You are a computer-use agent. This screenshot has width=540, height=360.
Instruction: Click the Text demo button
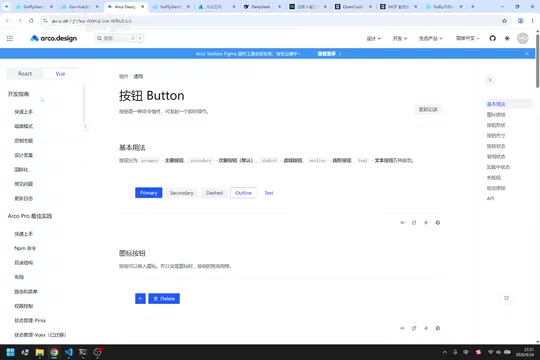click(x=269, y=193)
